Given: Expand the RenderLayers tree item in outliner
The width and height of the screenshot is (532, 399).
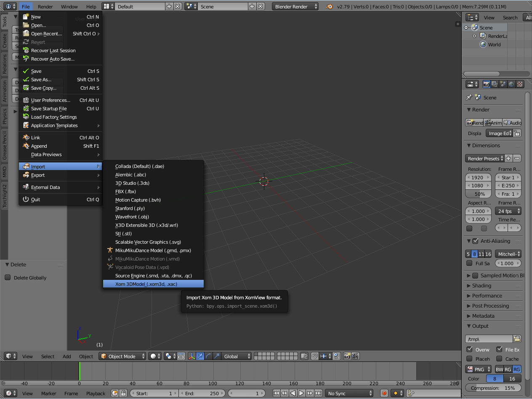Looking at the screenshot, I should [x=474, y=36].
